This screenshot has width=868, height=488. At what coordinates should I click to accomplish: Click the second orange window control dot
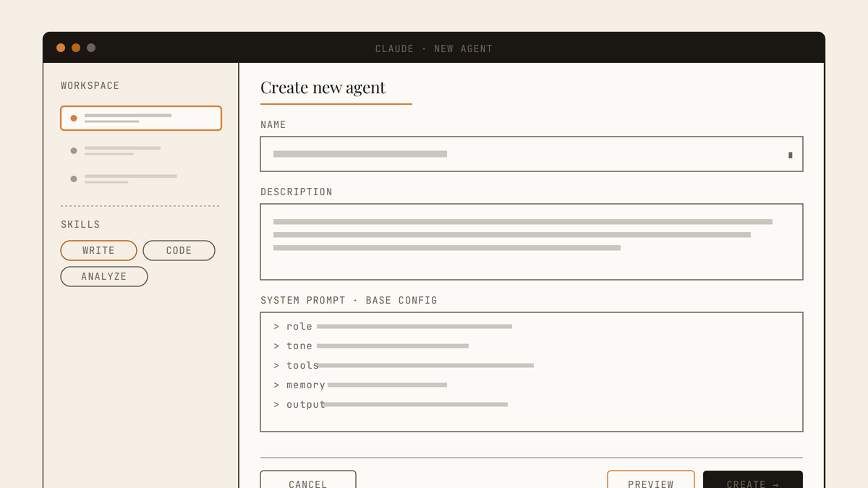pos(76,48)
